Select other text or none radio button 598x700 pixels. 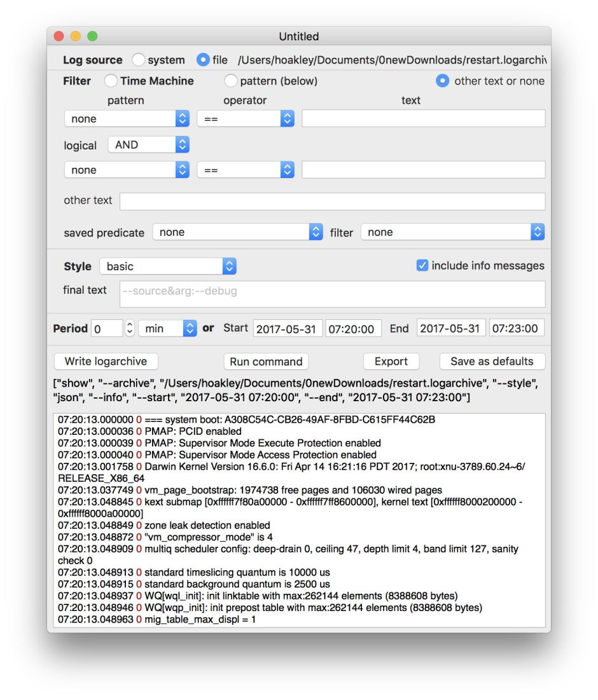point(443,81)
